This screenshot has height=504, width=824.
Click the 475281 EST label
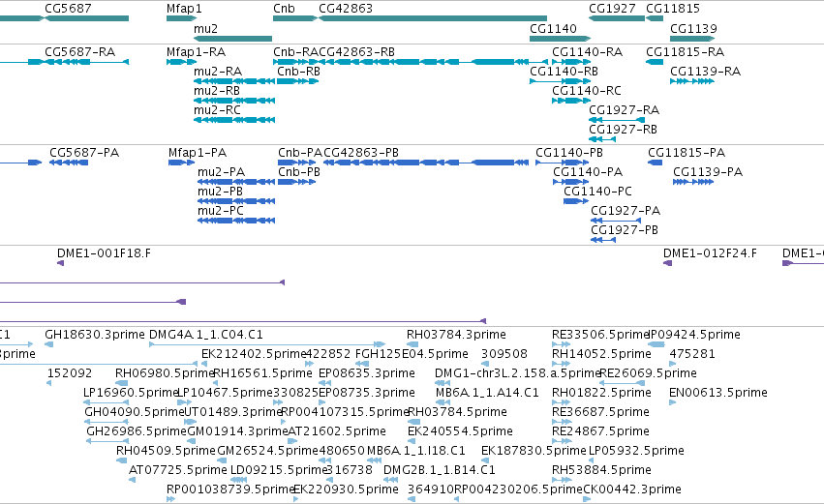pos(692,354)
